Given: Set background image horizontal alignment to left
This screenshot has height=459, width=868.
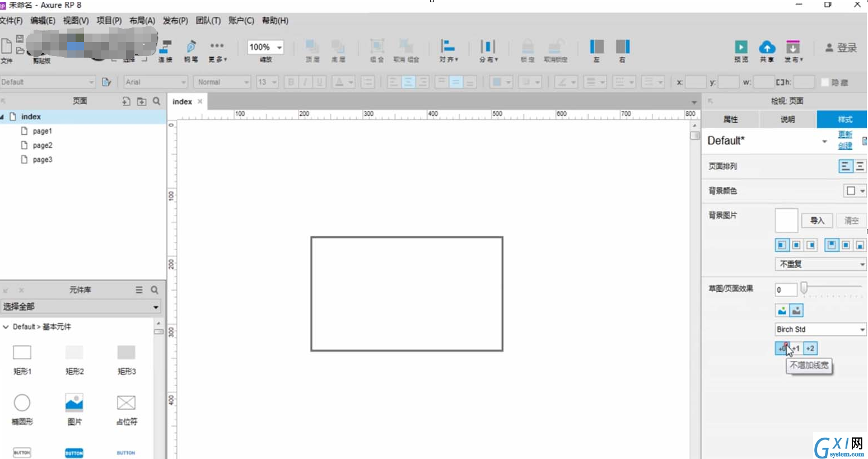Looking at the screenshot, I should click(782, 245).
